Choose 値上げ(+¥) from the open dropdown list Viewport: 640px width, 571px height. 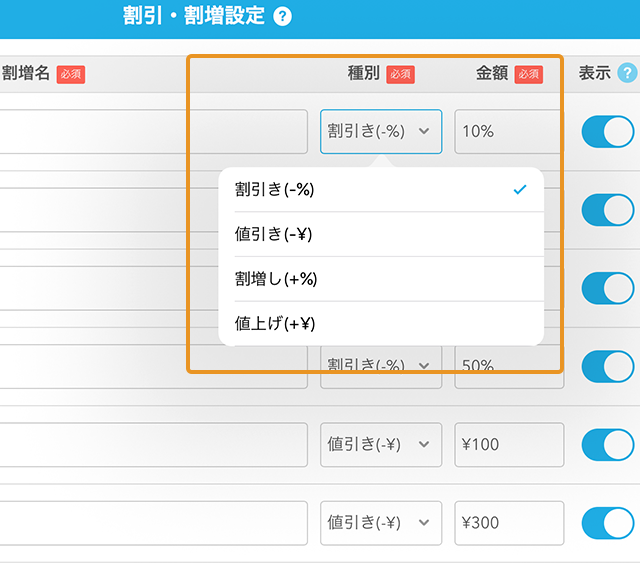coord(381,324)
